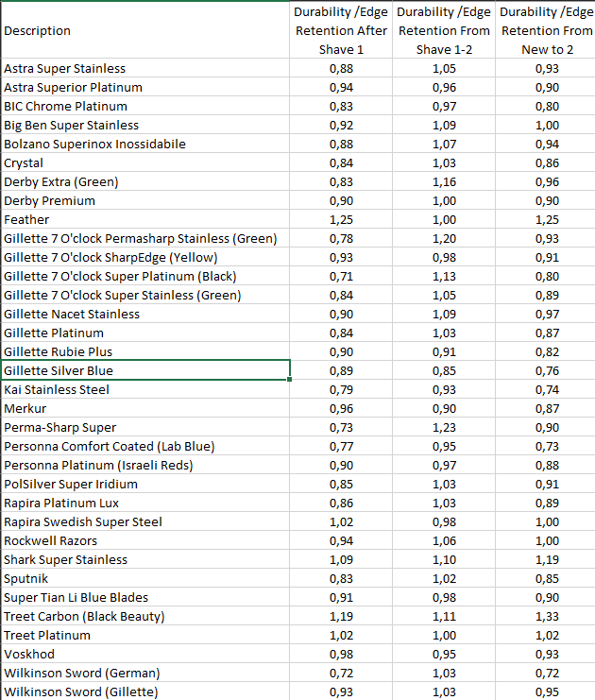Select the Derby Extra (Green) cell
This screenshot has height=700, width=595.
coord(145,181)
